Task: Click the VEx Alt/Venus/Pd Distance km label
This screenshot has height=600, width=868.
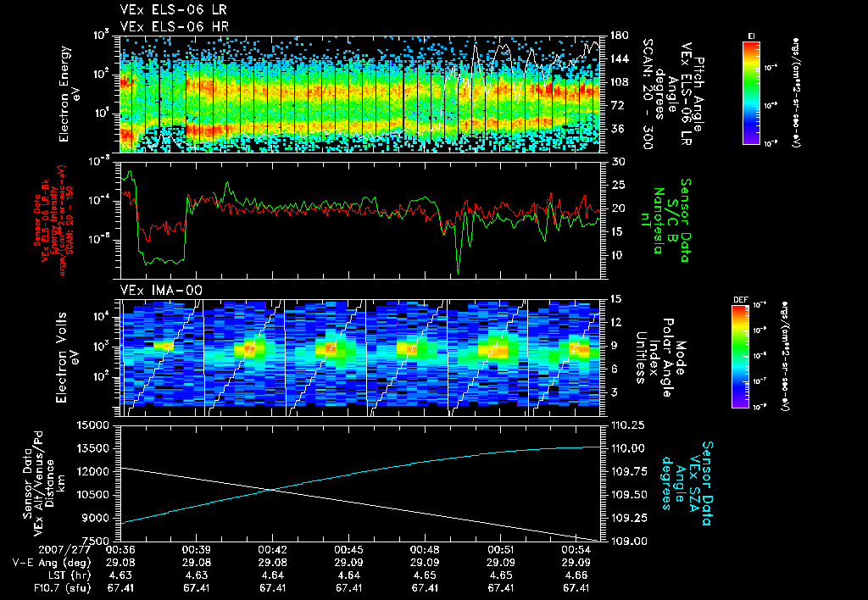Action: click(44, 483)
